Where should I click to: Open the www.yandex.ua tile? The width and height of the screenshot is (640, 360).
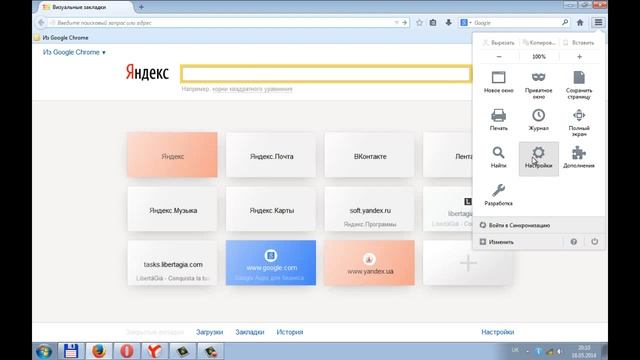point(370,262)
